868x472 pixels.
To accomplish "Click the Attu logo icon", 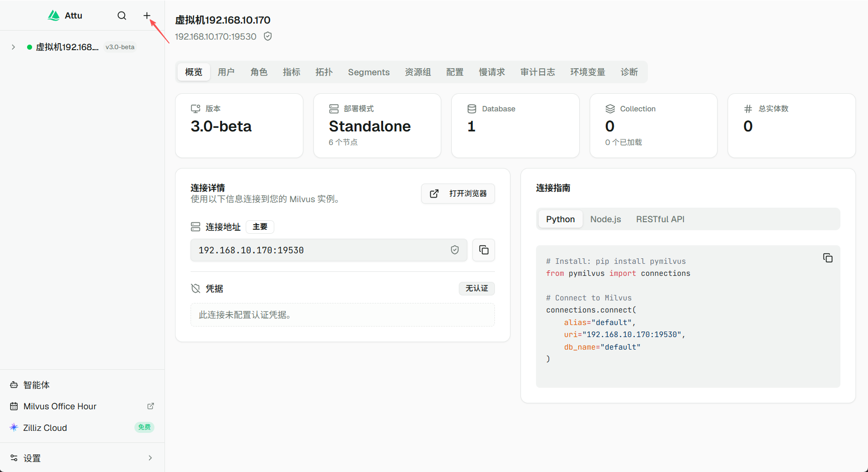I will [54, 16].
